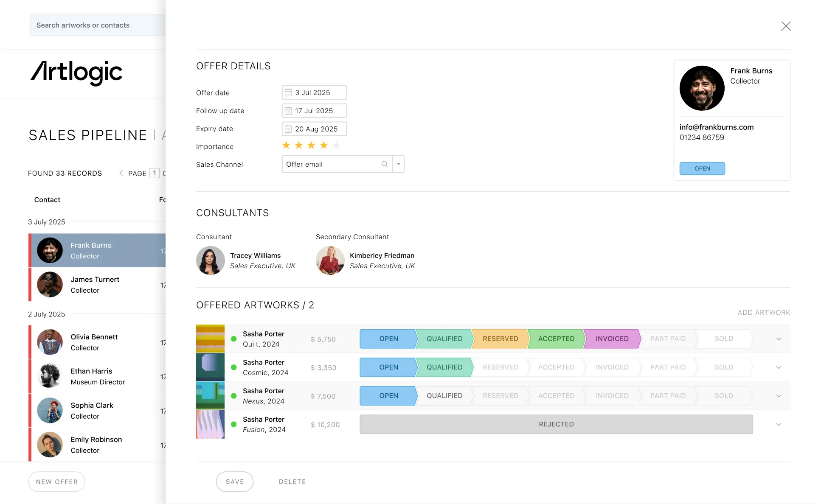Click the Rejected status bar for Fusion
The width and height of the screenshot is (821, 504).
[x=556, y=424]
